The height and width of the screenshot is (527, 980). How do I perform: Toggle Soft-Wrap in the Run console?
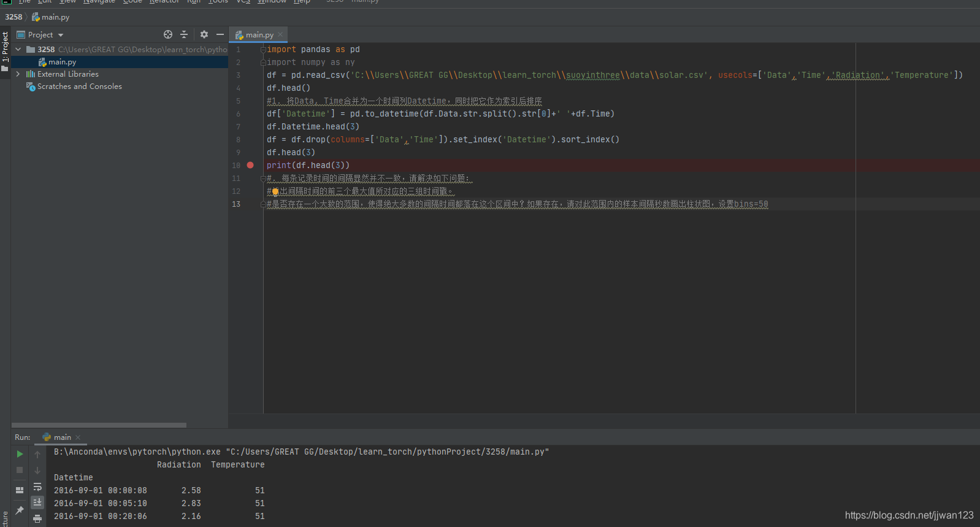click(x=37, y=487)
